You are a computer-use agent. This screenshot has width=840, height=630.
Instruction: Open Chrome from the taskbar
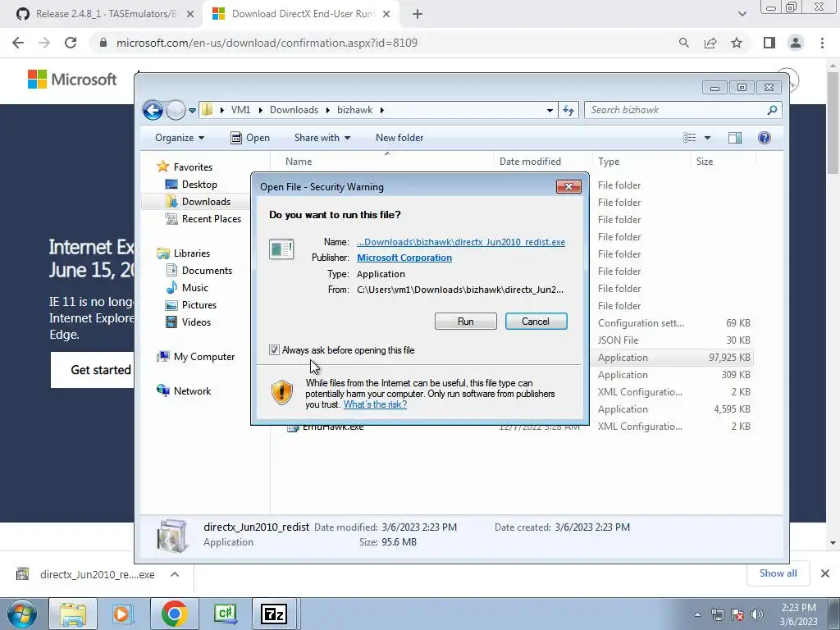point(174,614)
